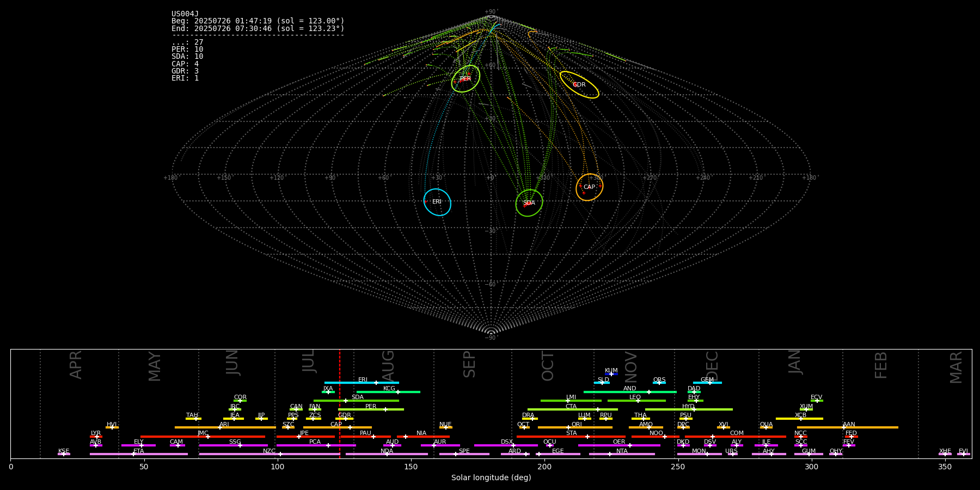Select the light green HYD shower bar

point(689,409)
